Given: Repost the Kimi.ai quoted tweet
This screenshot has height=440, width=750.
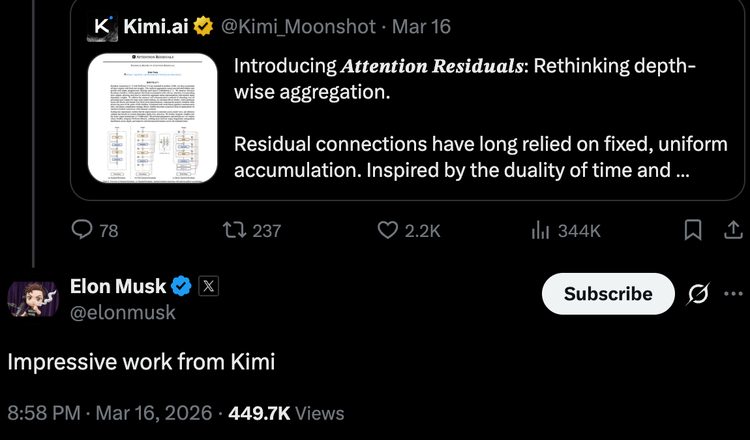Looking at the screenshot, I should 236,231.
